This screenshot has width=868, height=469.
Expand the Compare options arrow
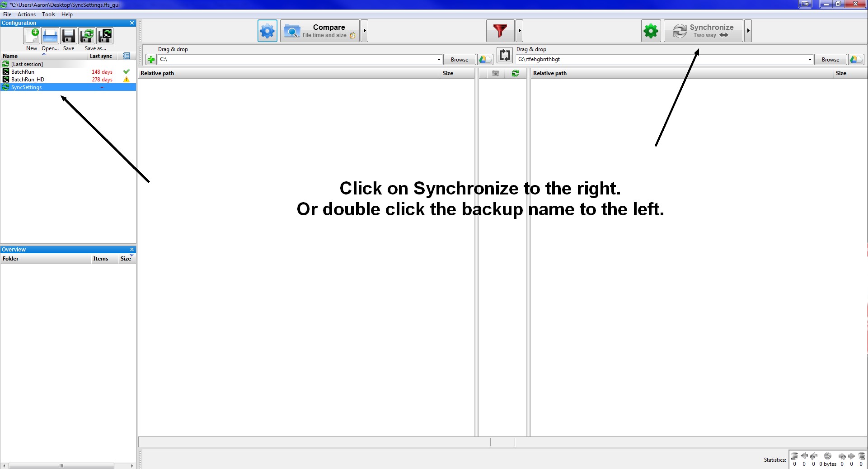point(364,31)
